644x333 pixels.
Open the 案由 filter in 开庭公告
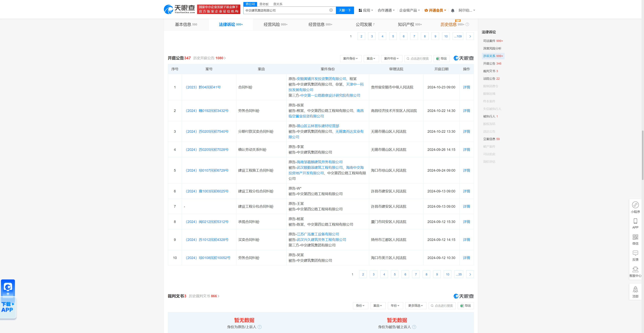(371, 59)
